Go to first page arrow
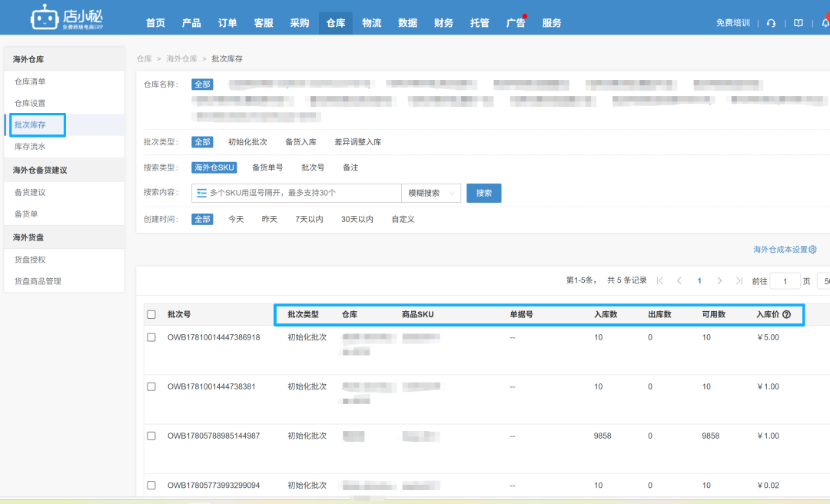Viewport: 830px width, 504px height. (659, 280)
